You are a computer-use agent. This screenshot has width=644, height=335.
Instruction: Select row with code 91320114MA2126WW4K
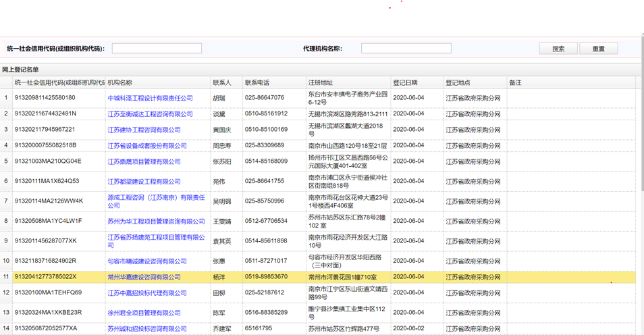pos(49,201)
